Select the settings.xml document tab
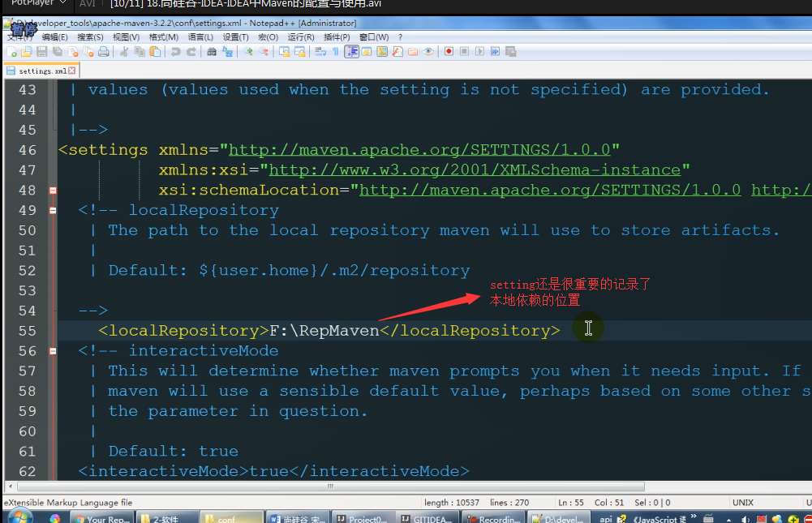Screen dimensions: 812x523 (x=41, y=71)
